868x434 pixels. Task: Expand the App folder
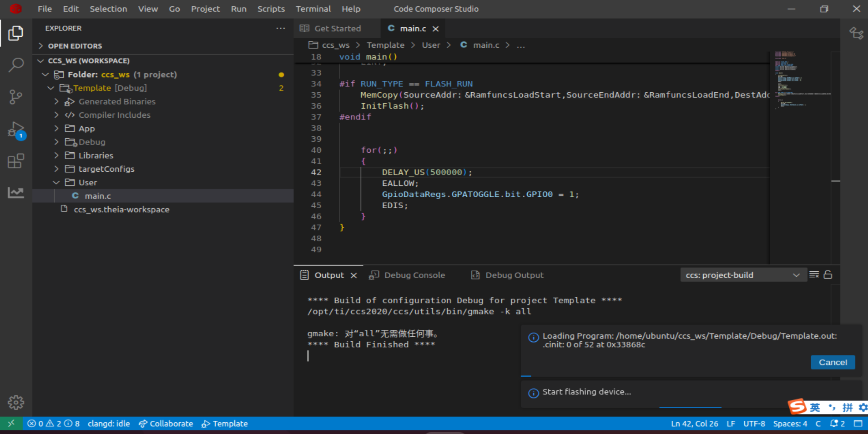56,129
